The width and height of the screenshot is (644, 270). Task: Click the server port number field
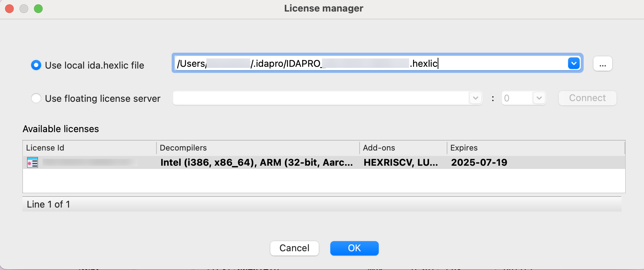coord(517,98)
